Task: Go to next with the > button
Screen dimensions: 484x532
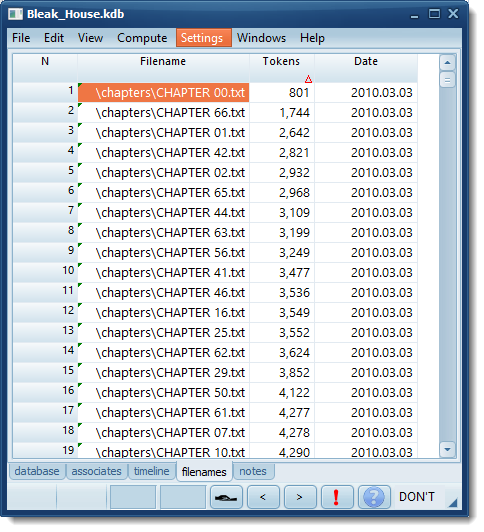Action: tap(300, 497)
